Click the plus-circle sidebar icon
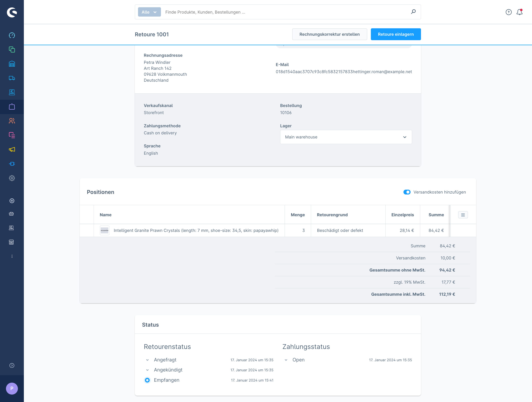 12,201
